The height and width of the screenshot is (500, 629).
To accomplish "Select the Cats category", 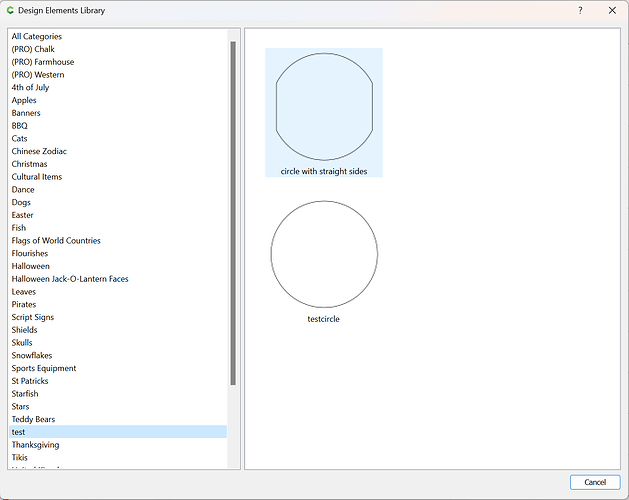I will pos(118,139).
